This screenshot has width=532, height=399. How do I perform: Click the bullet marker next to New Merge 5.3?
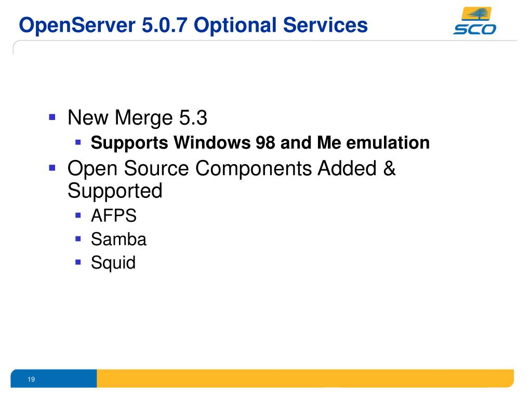(52, 117)
